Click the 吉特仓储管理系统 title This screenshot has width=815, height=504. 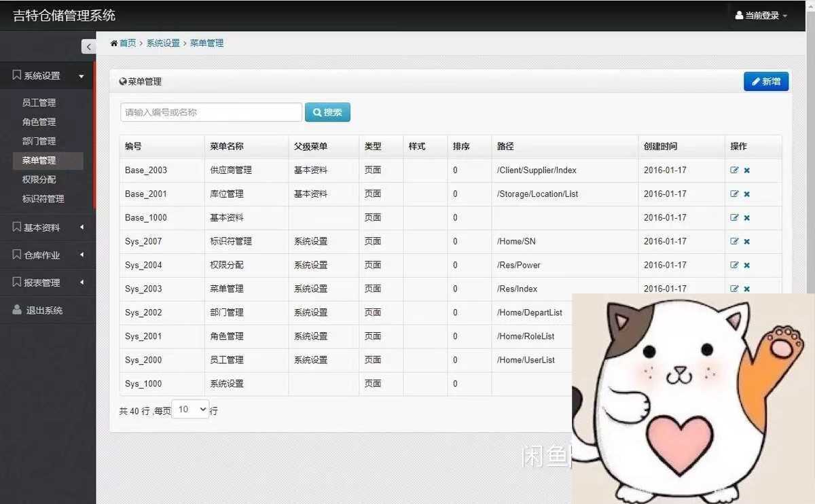click(x=65, y=15)
